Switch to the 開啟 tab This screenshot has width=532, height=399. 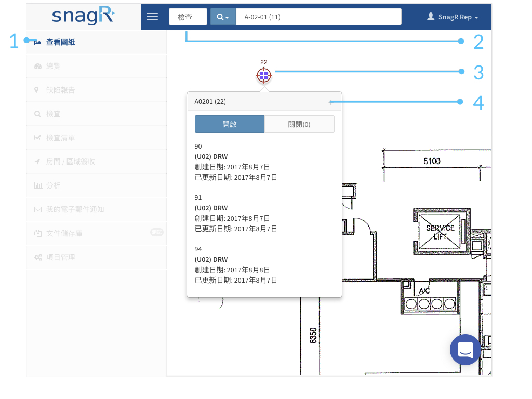(230, 124)
